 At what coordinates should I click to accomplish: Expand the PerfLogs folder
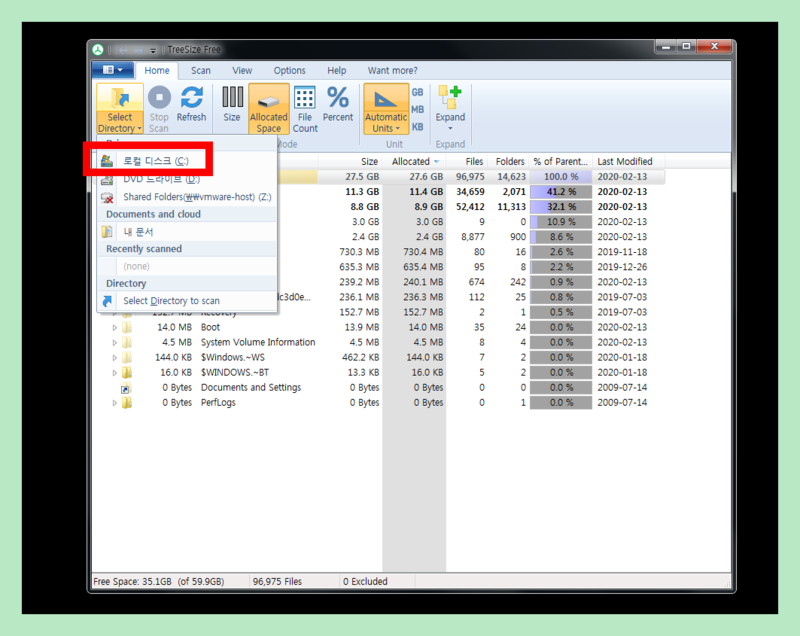115,403
